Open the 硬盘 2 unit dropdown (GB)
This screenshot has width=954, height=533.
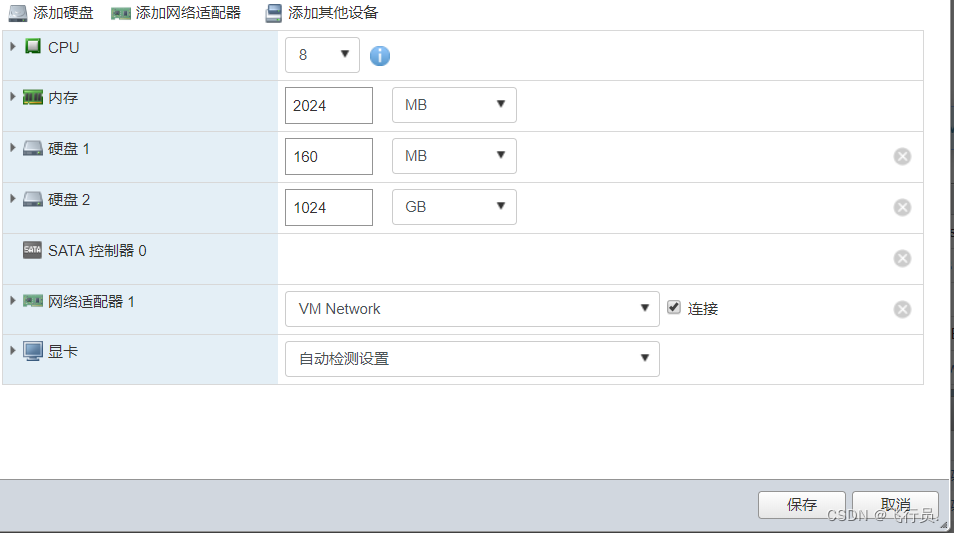(454, 207)
